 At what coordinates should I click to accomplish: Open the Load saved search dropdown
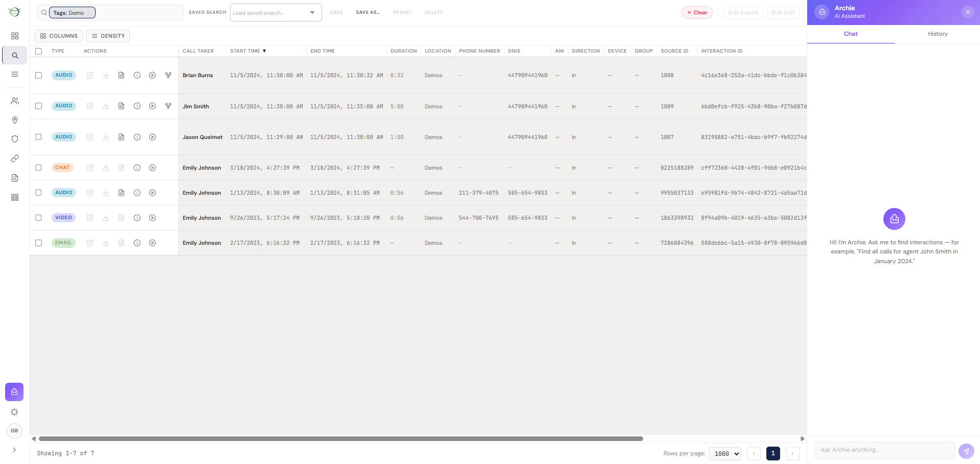click(276, 13)
